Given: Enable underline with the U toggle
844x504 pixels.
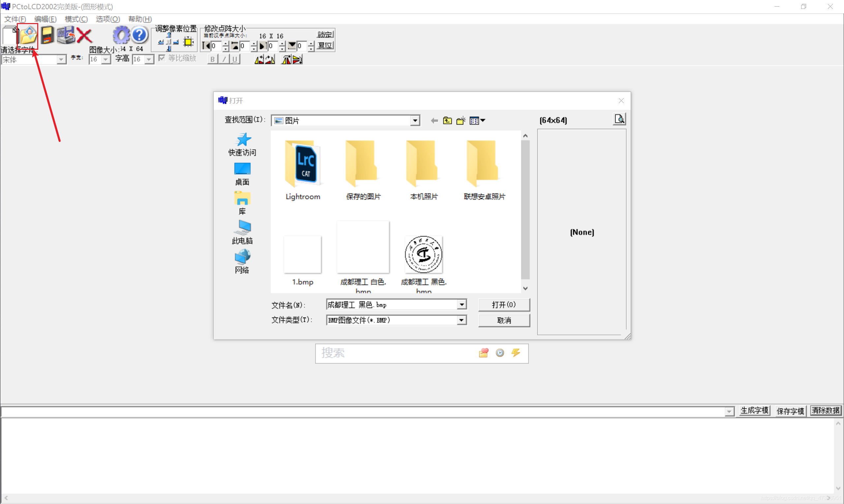Looking at the screenshot, I should (235, 59).
